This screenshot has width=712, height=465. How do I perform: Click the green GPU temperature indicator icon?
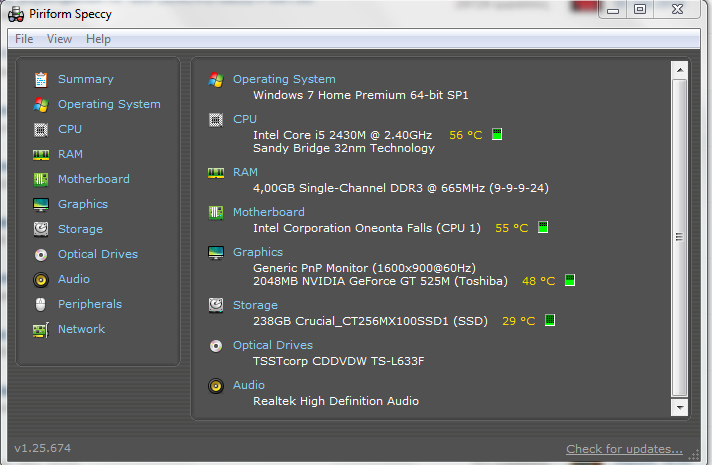570,280
